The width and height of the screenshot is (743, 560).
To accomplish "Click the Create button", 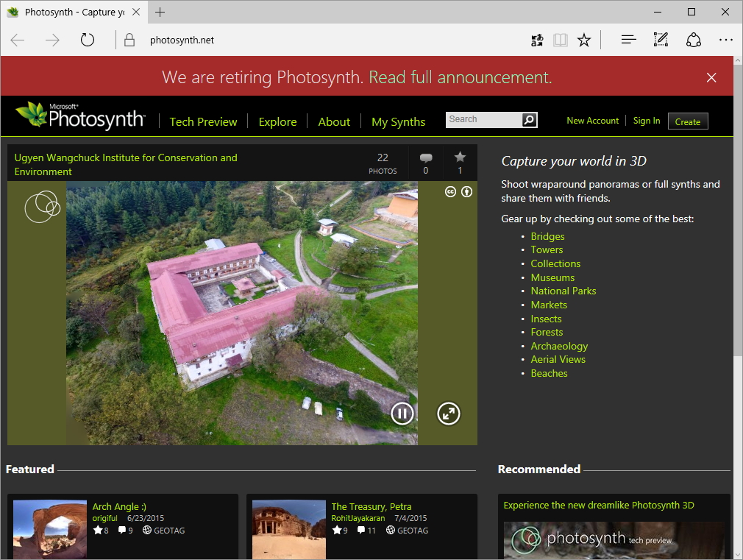I will [x=687, y=121].
